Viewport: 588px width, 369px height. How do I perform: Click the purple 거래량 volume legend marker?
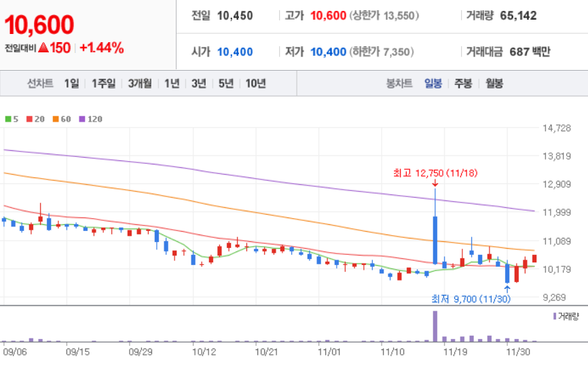point(555,317)
